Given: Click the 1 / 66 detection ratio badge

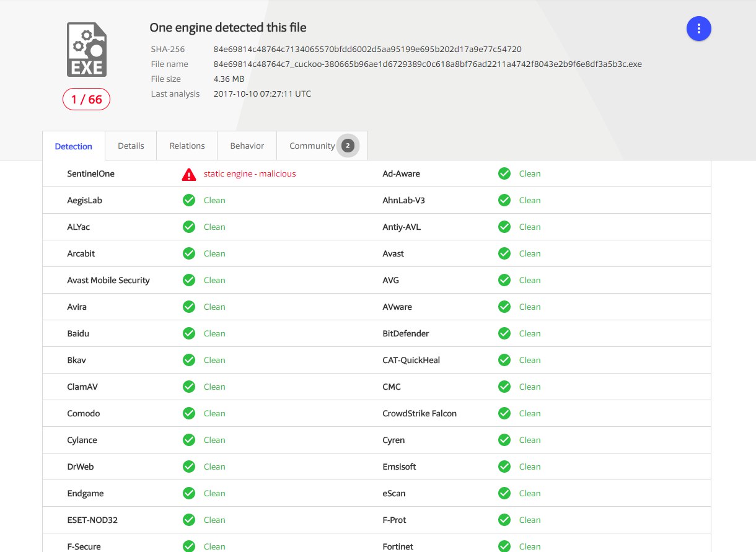Looking at the screenshot, I should point(86,99).
